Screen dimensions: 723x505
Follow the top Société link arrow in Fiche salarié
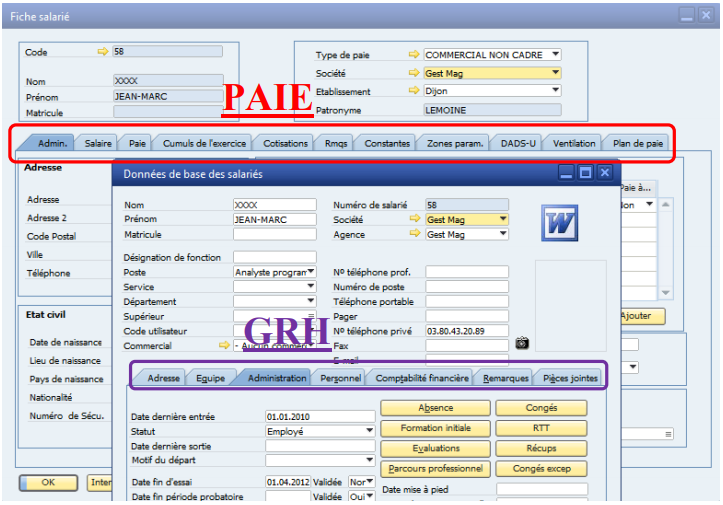click(414, 73)
